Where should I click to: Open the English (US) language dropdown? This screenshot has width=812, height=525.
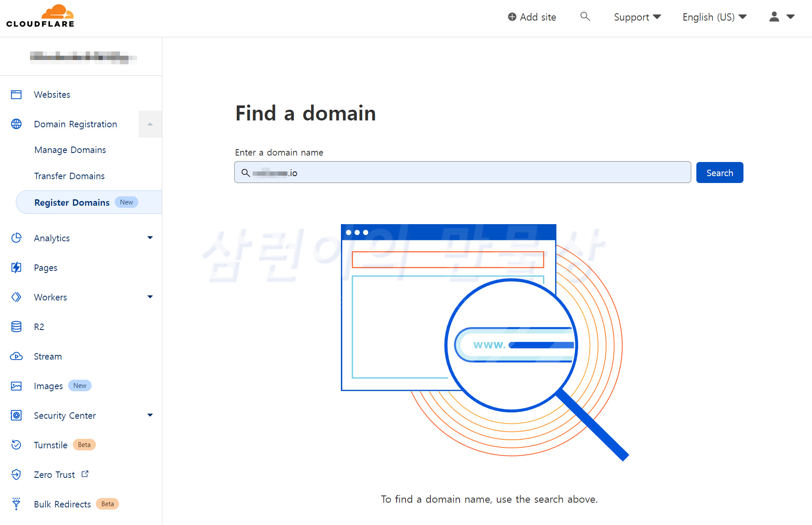pos(714,17)
